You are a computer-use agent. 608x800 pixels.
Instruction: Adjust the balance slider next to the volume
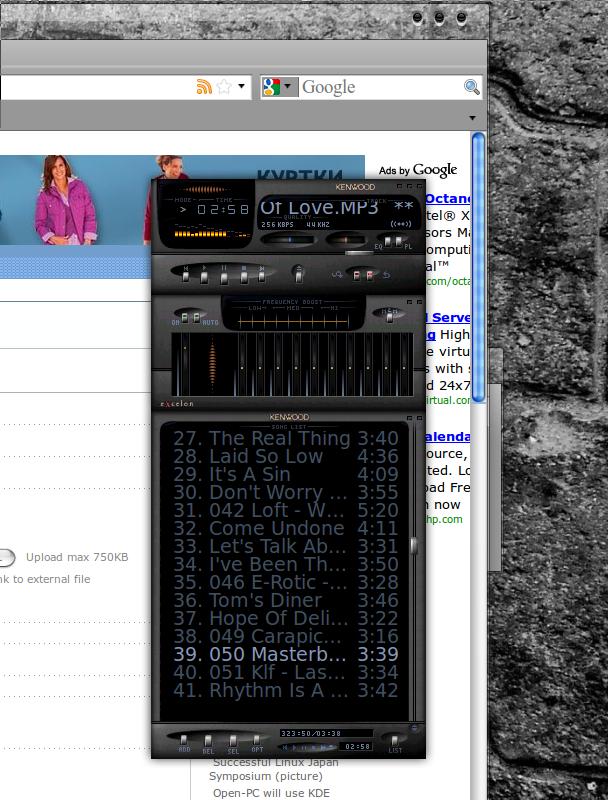tap(346, 239)
